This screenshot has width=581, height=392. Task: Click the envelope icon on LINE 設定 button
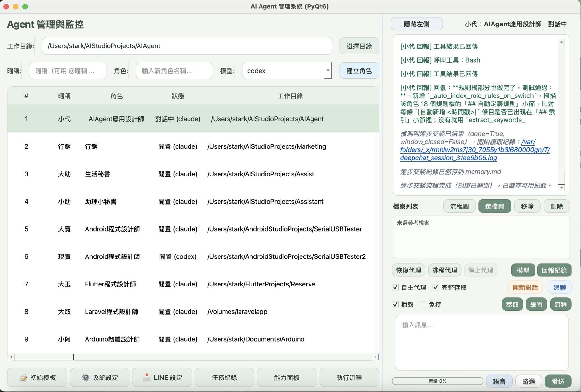(147, 377)
